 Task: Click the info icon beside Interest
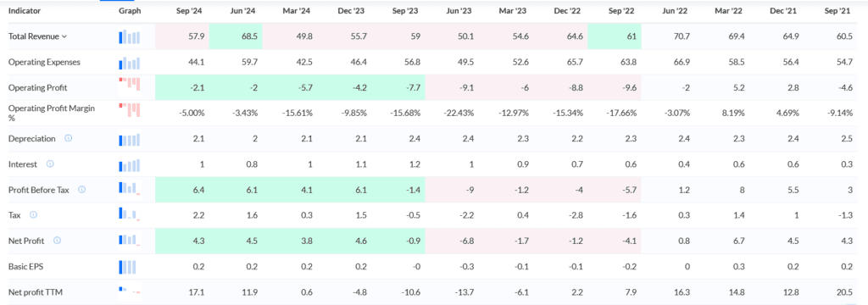pyautogui.click(x=50, y=164)
